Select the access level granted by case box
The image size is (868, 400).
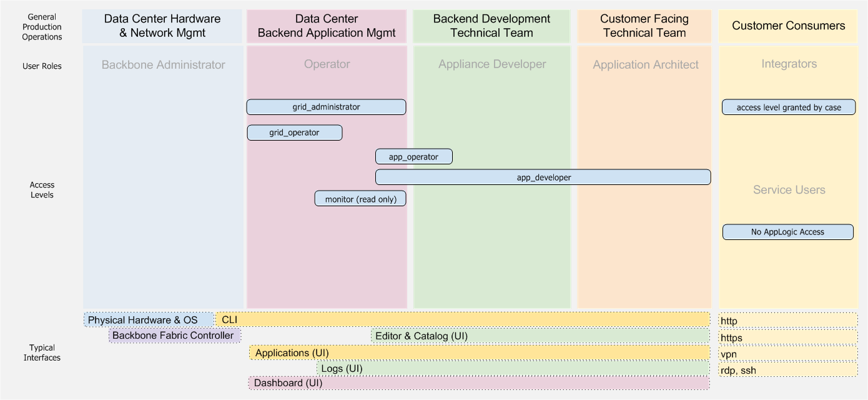(789, 107)
